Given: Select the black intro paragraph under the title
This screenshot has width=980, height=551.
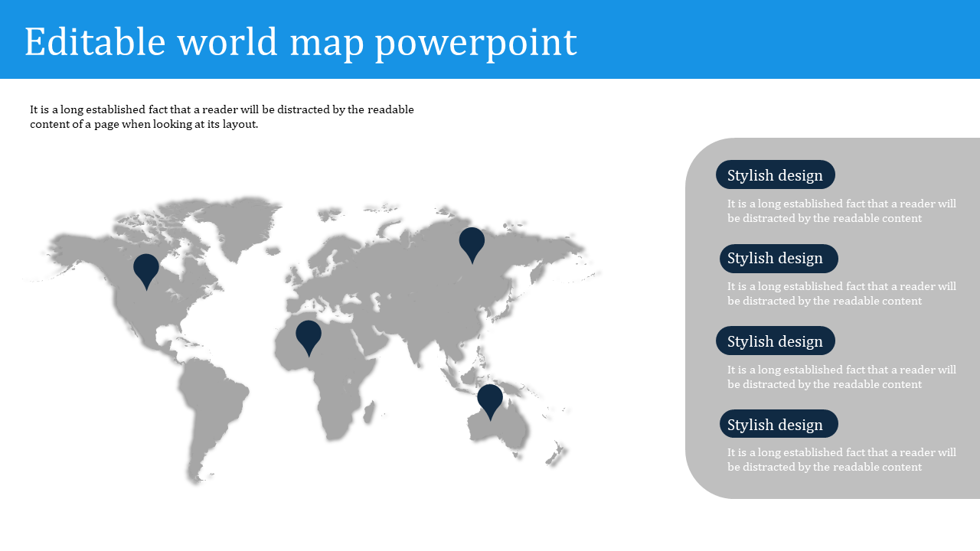Looking at the screenshot, I should pyautogui.click(x=222, y=116).
